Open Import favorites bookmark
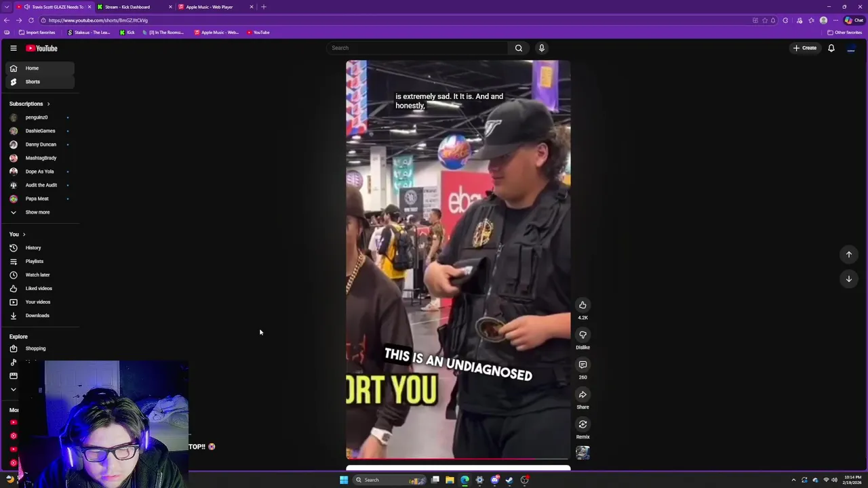 37,33
